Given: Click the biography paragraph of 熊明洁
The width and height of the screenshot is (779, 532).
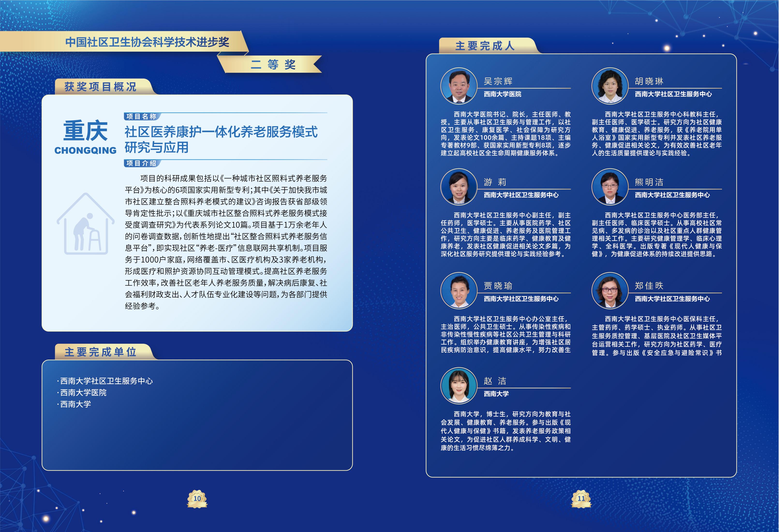Looking at the screenshot, I should coord(657,235).
